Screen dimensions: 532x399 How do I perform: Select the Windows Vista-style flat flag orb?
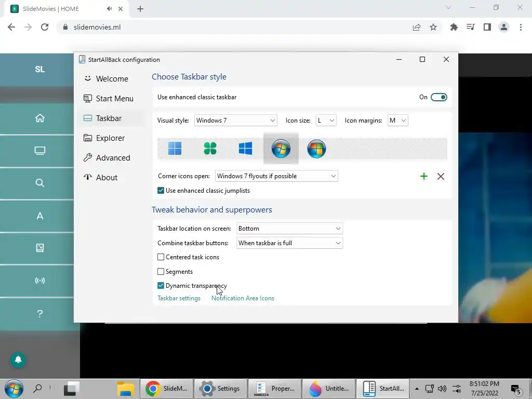coord(316,149)
